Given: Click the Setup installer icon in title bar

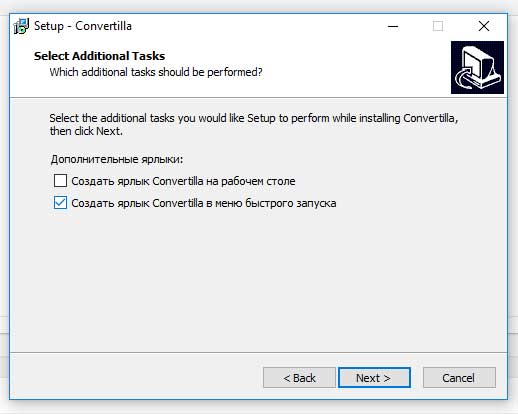Looking at the screenshot, I should pyautogui.click(x=21, y=26).
